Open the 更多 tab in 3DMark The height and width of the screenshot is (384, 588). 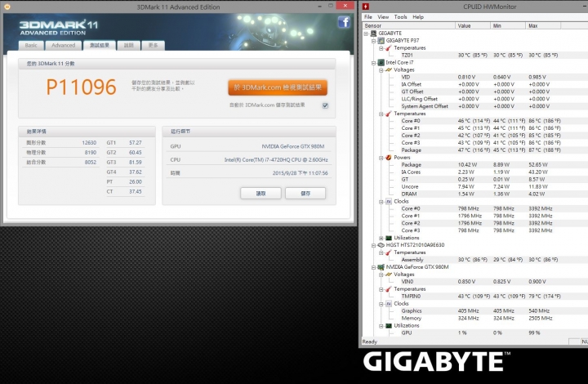tap(153, 46)
